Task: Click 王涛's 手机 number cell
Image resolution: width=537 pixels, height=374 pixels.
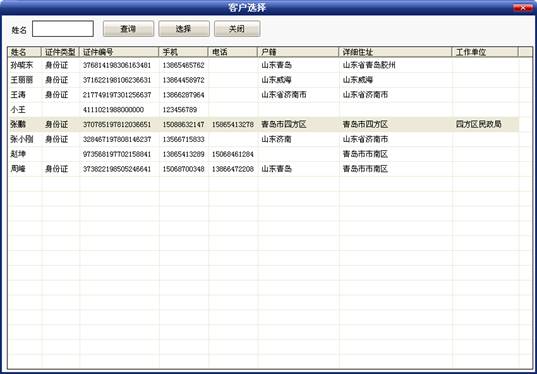Action: pyautogui.click(x=183, y=95)
